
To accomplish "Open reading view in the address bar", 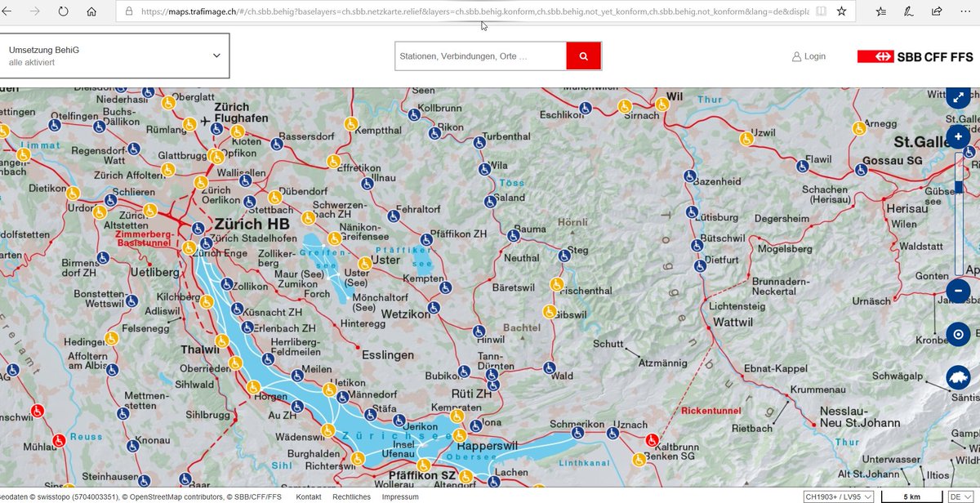I will 821,11.
